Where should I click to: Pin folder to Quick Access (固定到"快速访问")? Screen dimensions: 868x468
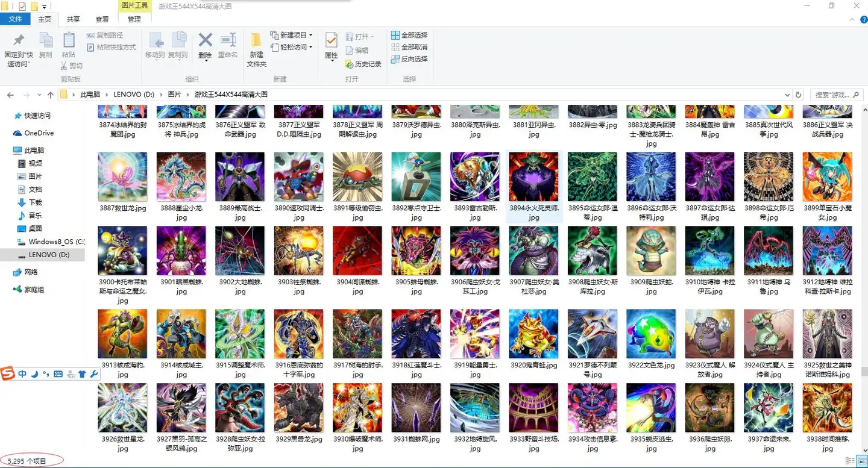click(19, 49)
